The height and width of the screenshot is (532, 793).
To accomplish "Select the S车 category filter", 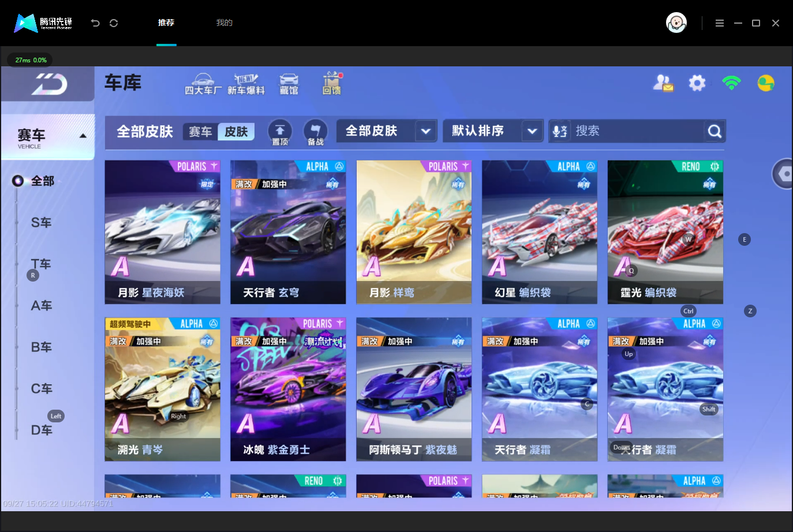I will pyautogui.click(x=41, y=223).
